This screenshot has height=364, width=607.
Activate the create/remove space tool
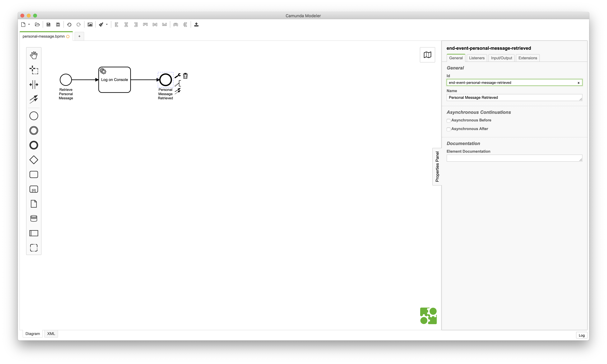[34, 85]
